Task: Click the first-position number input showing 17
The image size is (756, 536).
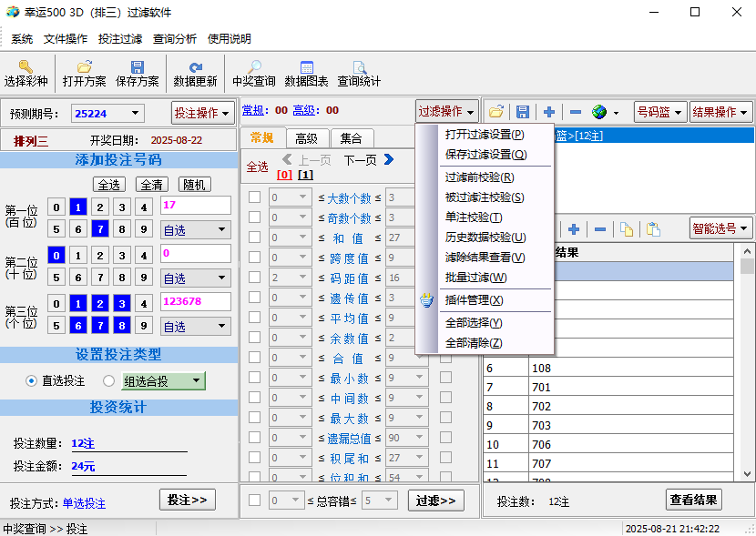Action: tap(195, 206)
